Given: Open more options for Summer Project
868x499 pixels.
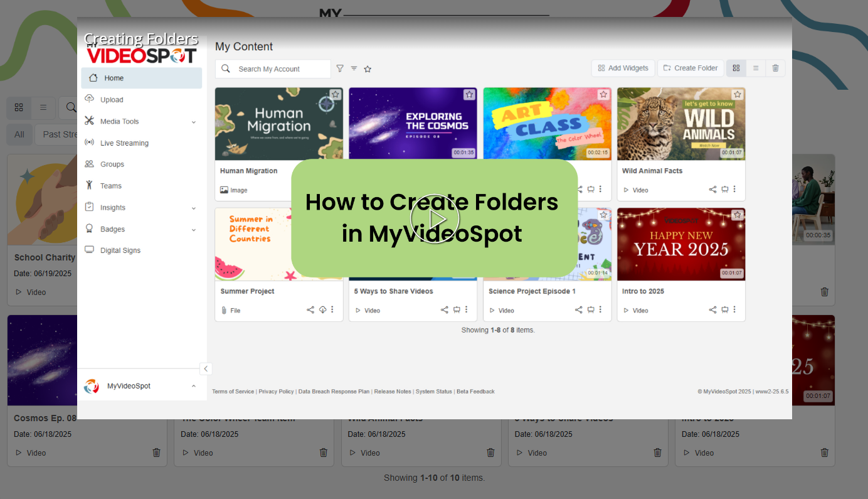Looking at the screenshot, I should coord(332,310).
